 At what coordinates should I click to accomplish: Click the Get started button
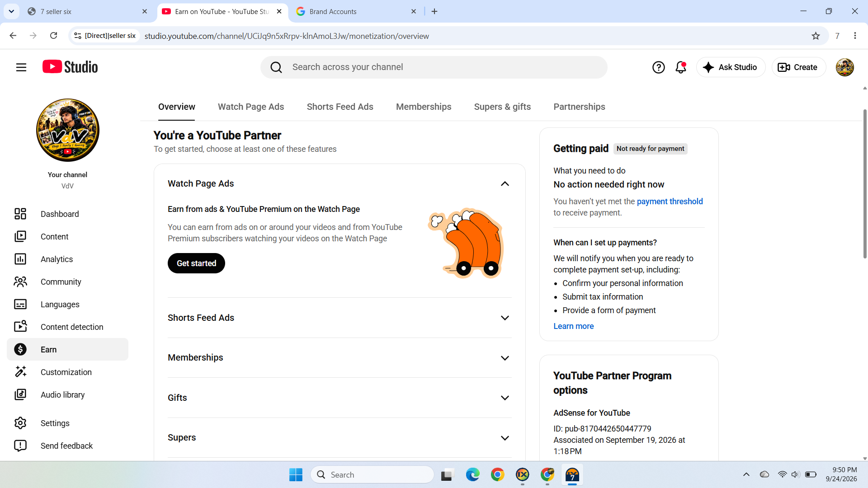tap(196, 263)
